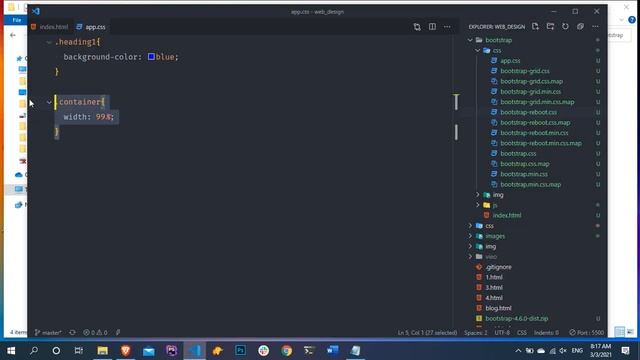Select bootstrap-4.6.0-dist.zip file

[x=516, y=318]
